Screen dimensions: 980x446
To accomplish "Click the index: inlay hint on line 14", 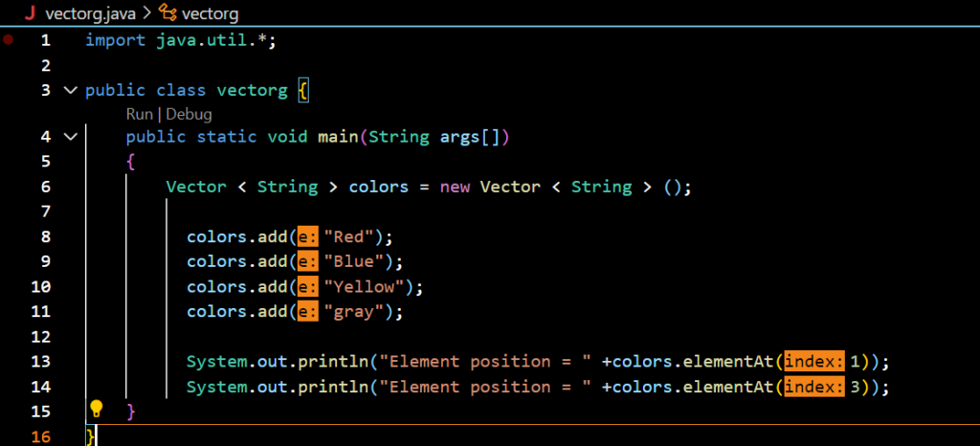I will click(814, 387).
